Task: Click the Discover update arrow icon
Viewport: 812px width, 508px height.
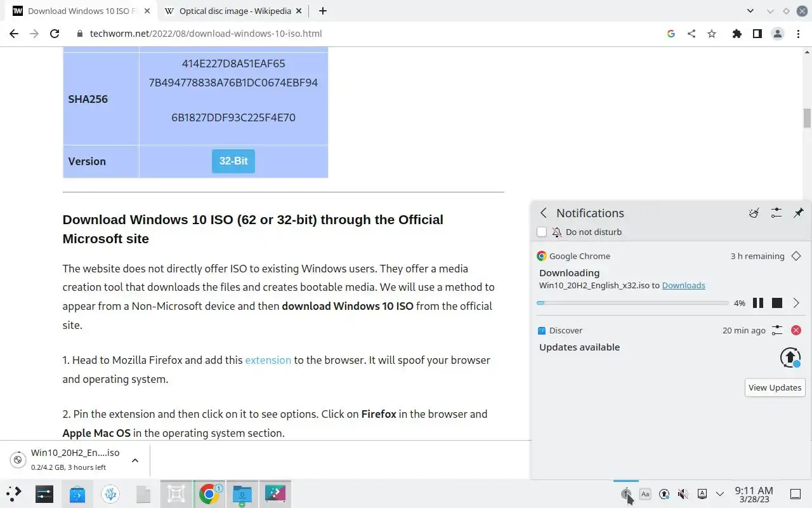Action: click(x=790, y=358)
